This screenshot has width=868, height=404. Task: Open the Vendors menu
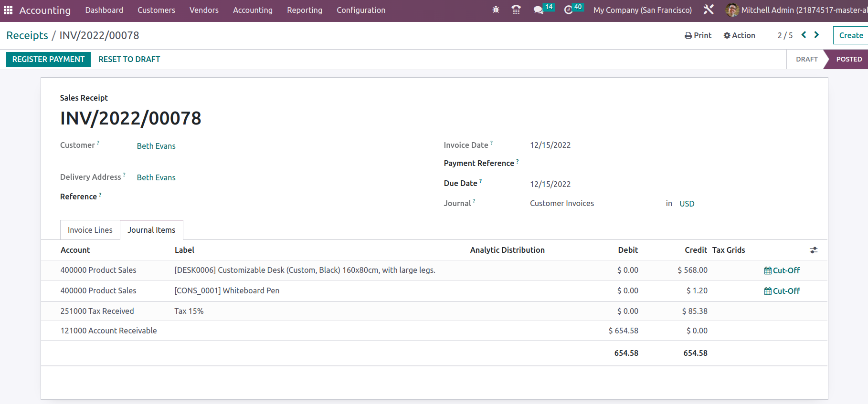click(204, 10)
